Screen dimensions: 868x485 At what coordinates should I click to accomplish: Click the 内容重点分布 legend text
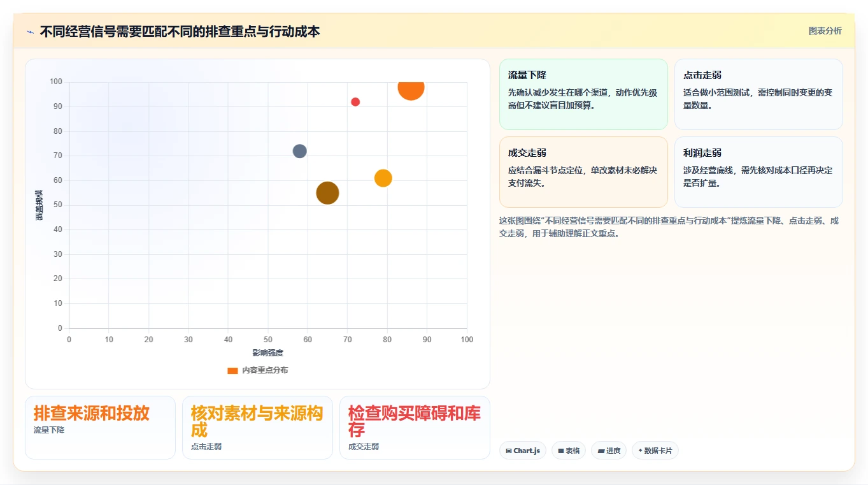point(265,370)
